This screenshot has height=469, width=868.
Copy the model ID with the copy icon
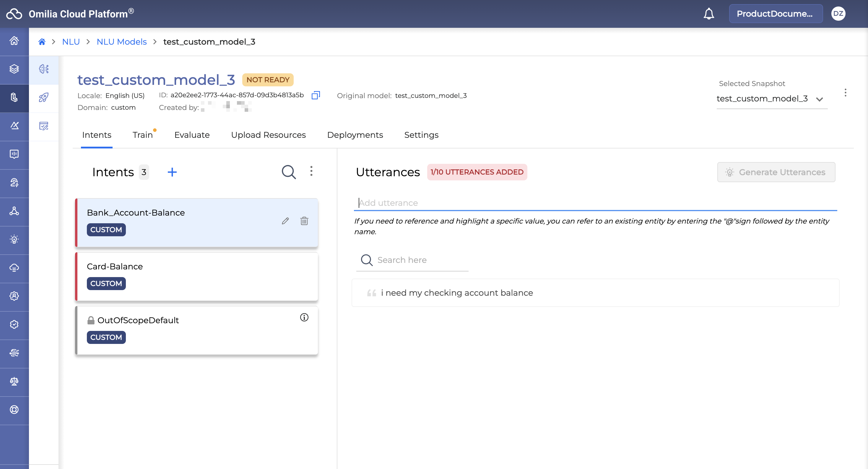pyautogui.click(x=316, y=96)
